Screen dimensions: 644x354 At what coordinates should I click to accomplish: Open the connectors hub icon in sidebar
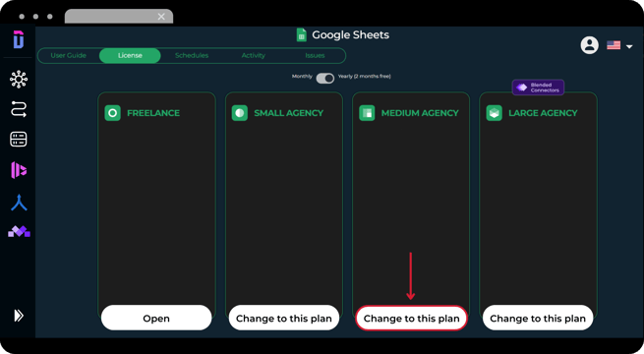click(x=19, y=80)
